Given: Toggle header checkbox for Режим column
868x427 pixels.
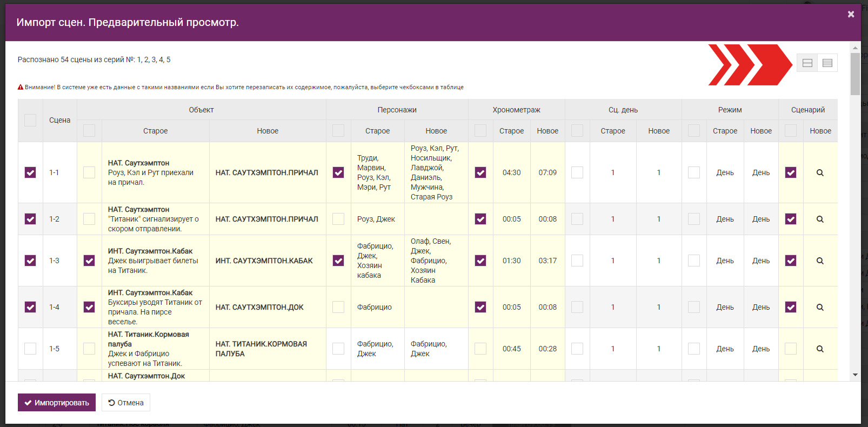Looking at the screenshot, I should tap(694, 131).
